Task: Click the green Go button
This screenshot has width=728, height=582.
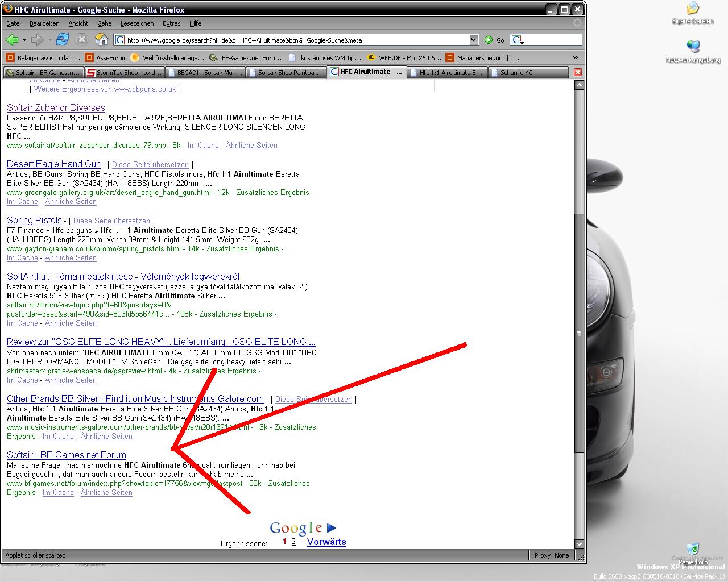Action: pyautogui.click(x=494, y=40)
